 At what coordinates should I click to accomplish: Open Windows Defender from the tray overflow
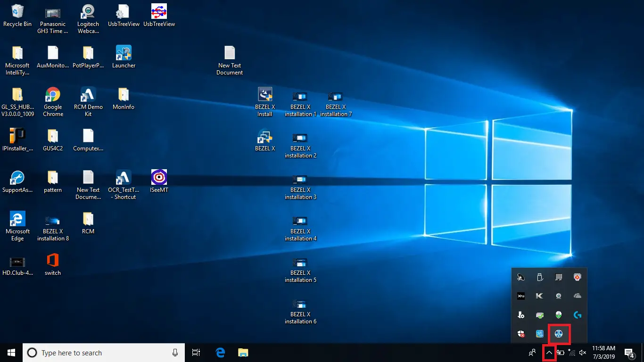pyautogui.click(x=520, y=333)
